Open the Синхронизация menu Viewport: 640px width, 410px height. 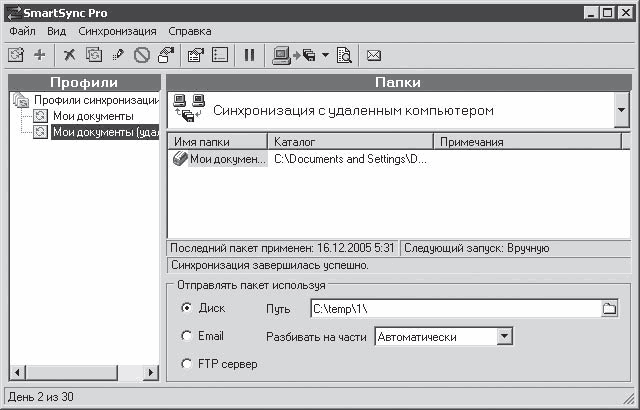tap(117, 31)
